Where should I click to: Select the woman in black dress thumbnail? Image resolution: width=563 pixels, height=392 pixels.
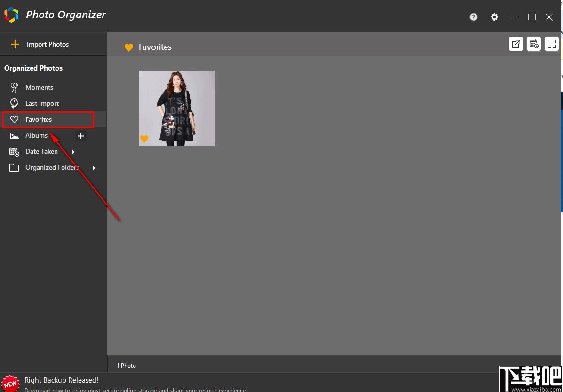point(177,109)
